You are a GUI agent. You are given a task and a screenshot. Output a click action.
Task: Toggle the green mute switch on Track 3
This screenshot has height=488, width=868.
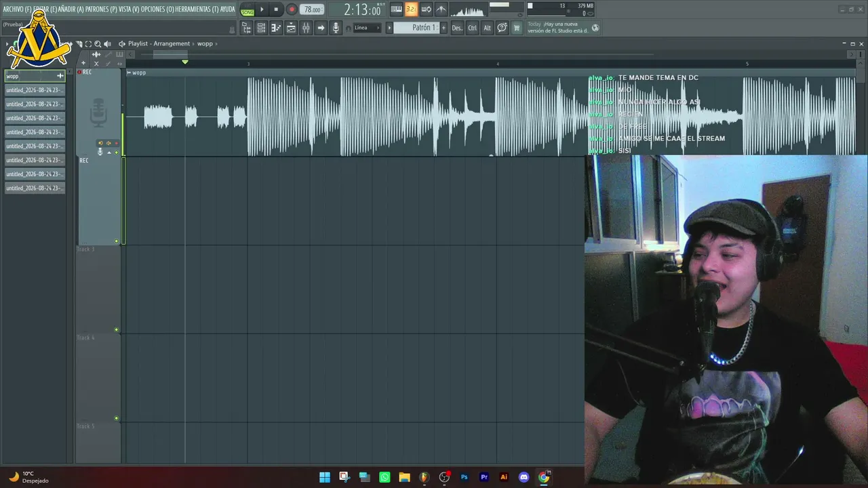coord(116,330)
